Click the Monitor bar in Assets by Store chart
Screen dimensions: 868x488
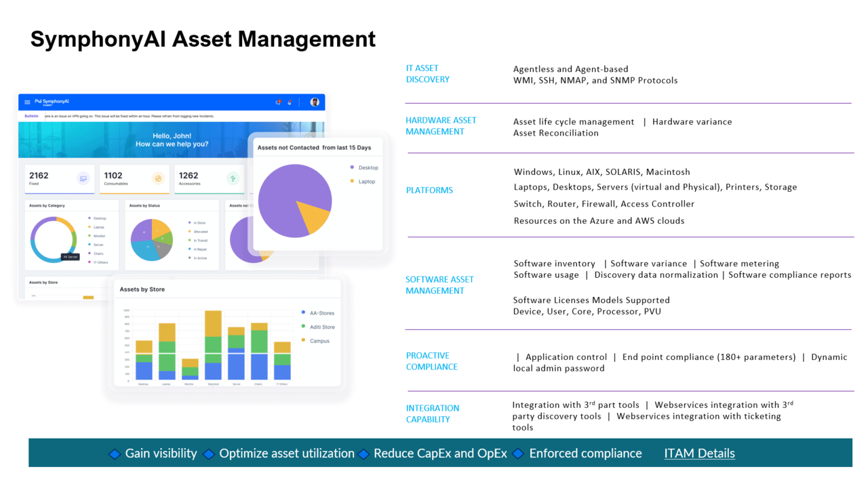pos(190,370)
